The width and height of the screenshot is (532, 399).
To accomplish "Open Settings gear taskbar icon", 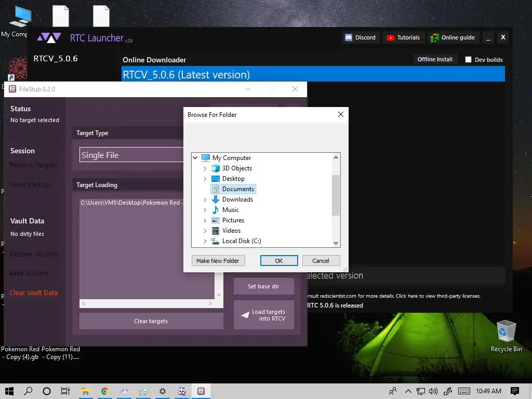I will pyautogui.click(x=163, y=391).
